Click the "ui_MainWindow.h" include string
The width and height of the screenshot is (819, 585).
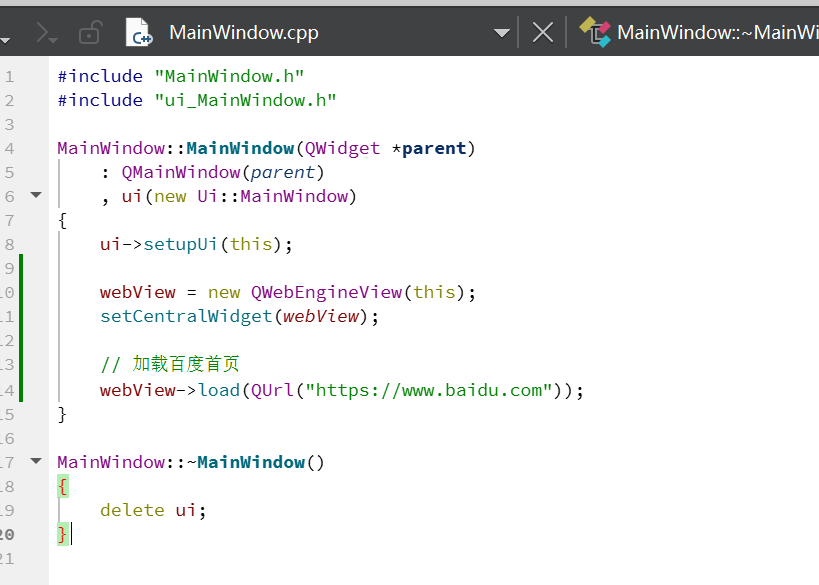point(245,100)
